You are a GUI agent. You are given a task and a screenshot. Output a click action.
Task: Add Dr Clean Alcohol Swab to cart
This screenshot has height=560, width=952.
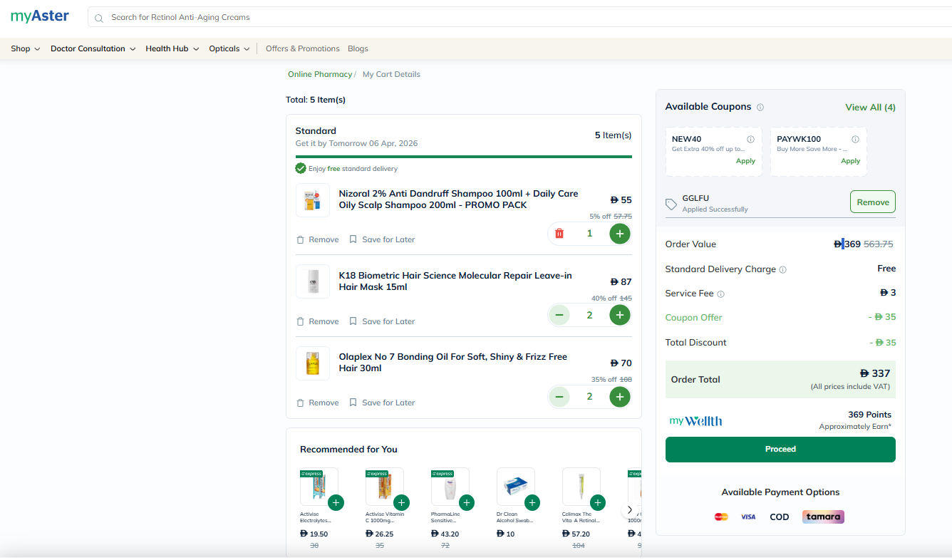532,503
